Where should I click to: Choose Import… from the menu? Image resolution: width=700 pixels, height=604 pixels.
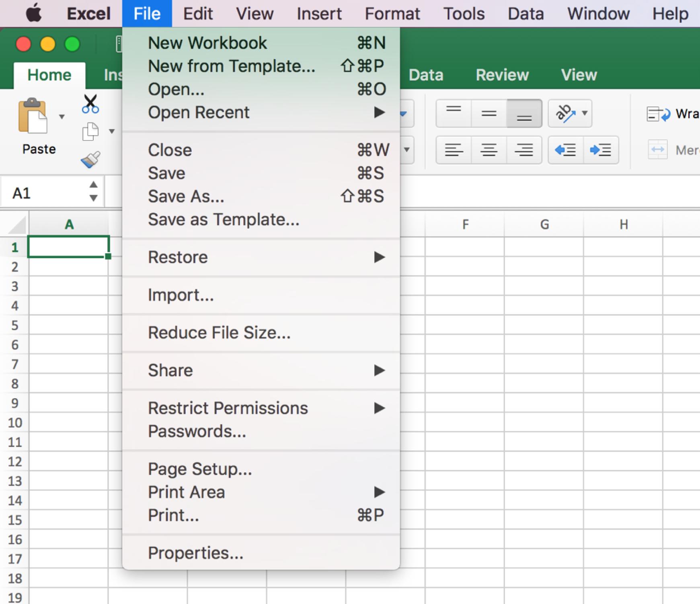261,295
